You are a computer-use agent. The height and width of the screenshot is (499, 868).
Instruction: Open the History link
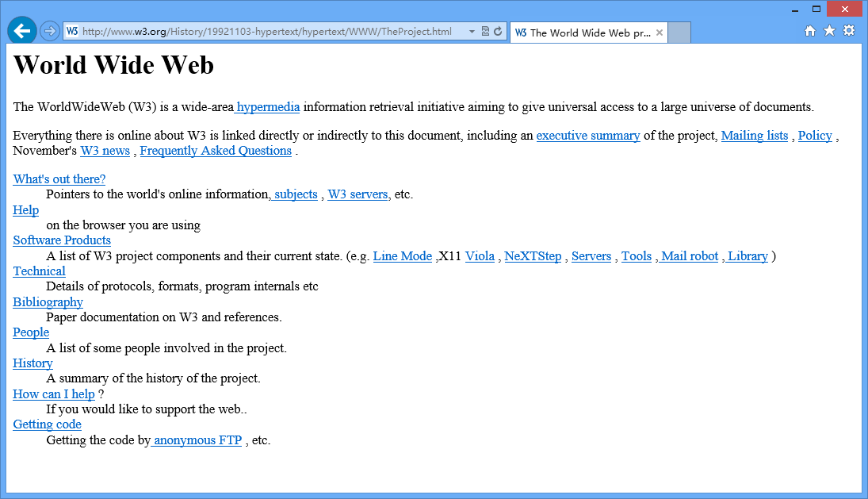[x=33, y=363]
